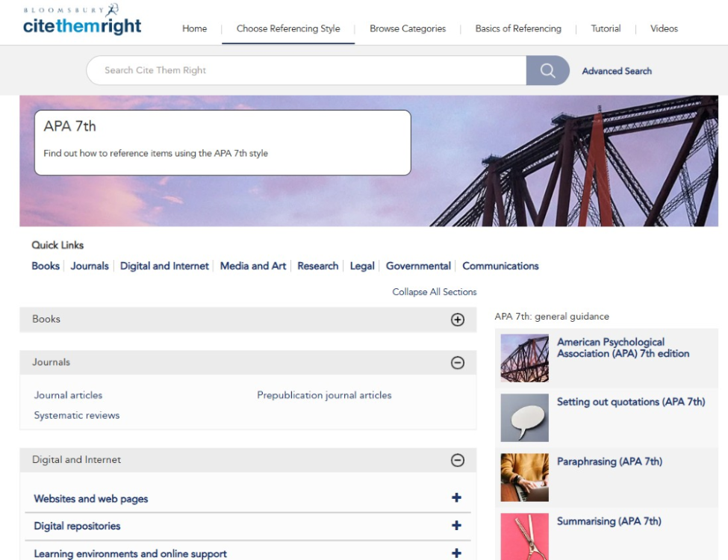Focus the Search Cite Them Right field
This screenshot has width=728, height=560.
click(x=306, y=71)
